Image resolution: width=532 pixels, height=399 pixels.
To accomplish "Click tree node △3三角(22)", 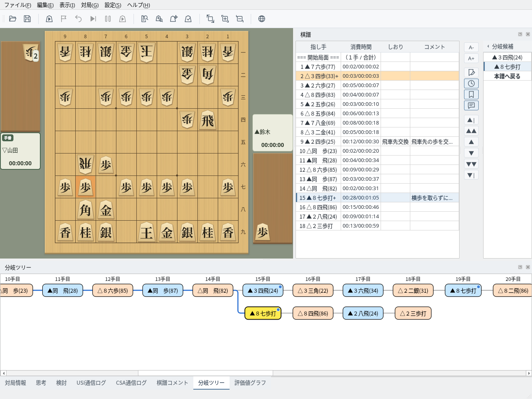I will (x=313, y=291).
